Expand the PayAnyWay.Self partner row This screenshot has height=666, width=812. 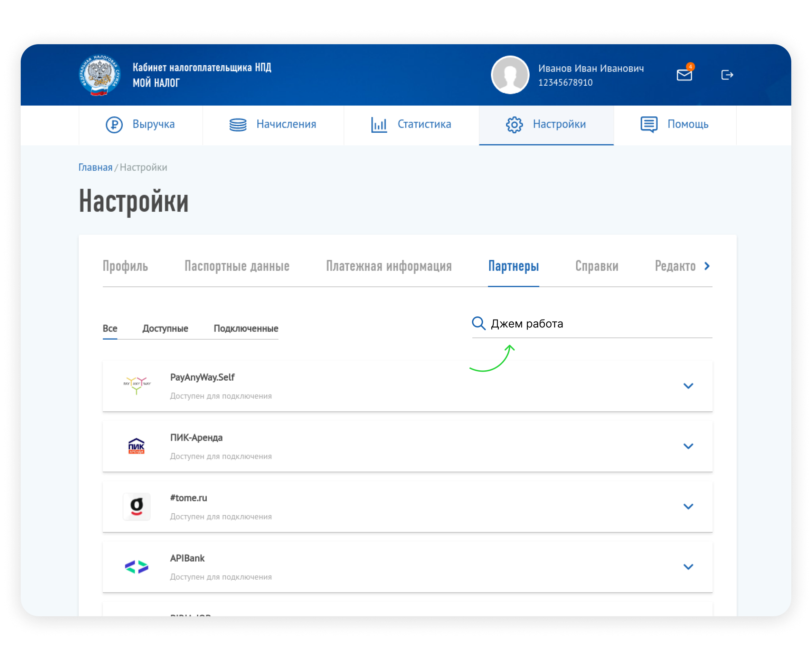click(x=688, y=386)
